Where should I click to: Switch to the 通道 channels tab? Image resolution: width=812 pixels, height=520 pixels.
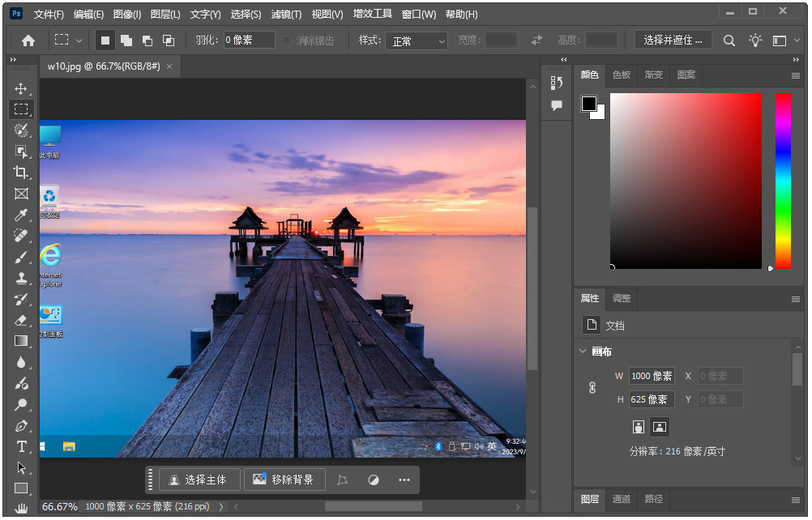pos(621,500)
